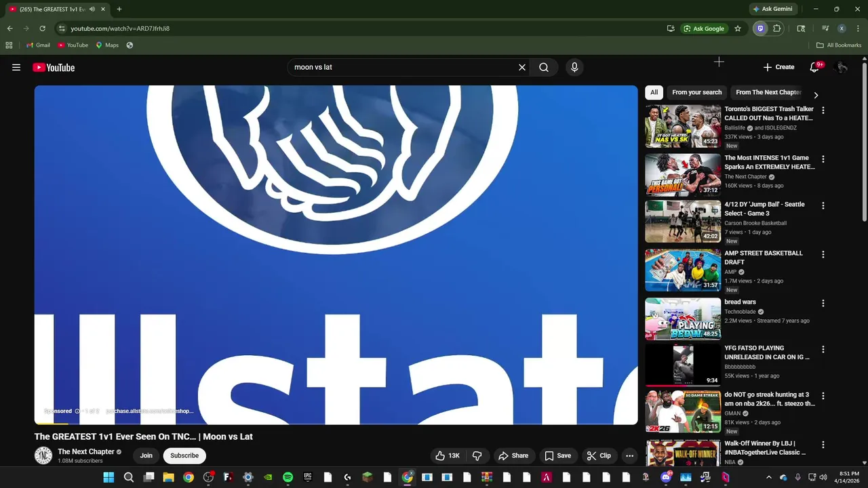Viewport: 868px width, 488px height.
Task: Dislike the video with thumbs down
Action: click(x=477, y=455)
